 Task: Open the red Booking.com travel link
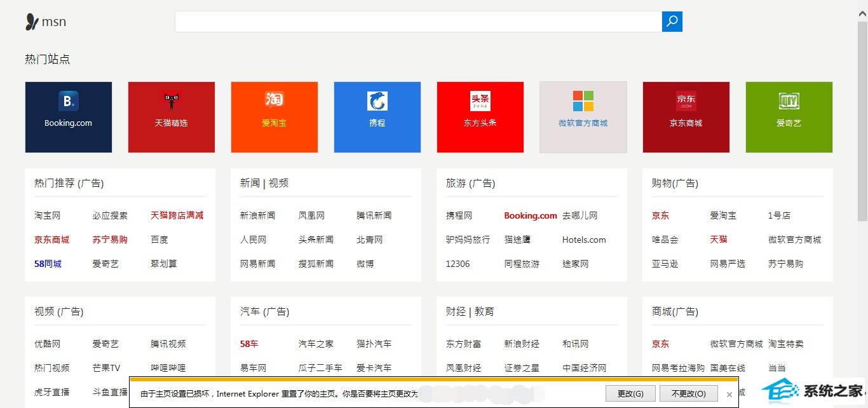coord(531,215)
